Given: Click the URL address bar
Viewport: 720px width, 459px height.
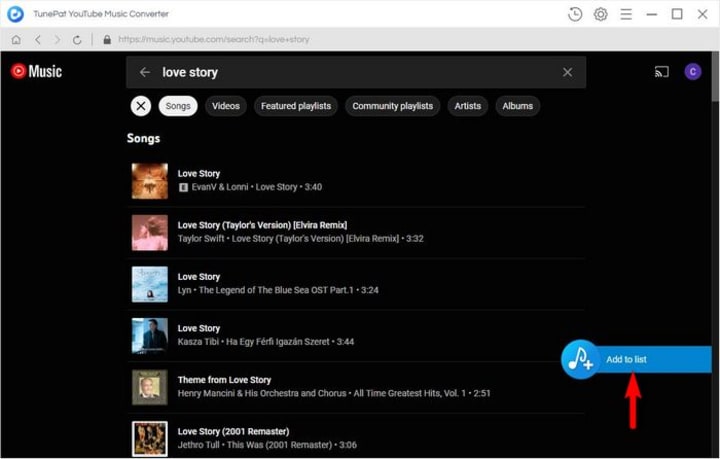Looking at the screenshot, I should click(x=214, y=40).
